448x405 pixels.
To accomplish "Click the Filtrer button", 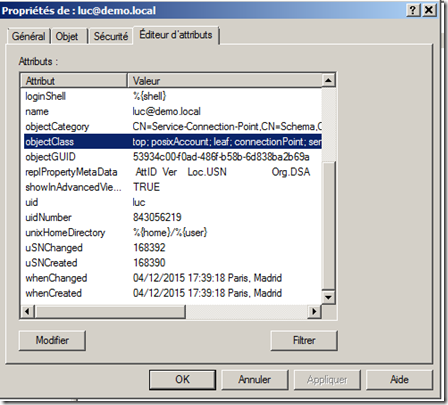I will (x=304, y=340).
